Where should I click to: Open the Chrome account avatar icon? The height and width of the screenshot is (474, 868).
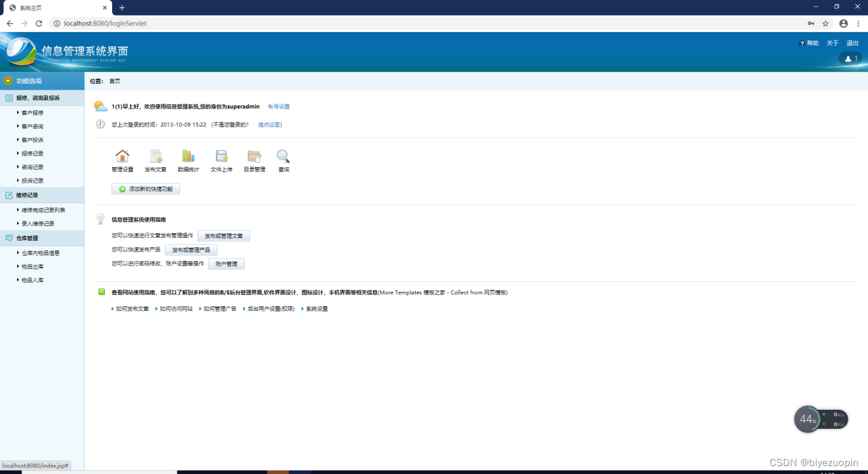[x=843, y=24]
